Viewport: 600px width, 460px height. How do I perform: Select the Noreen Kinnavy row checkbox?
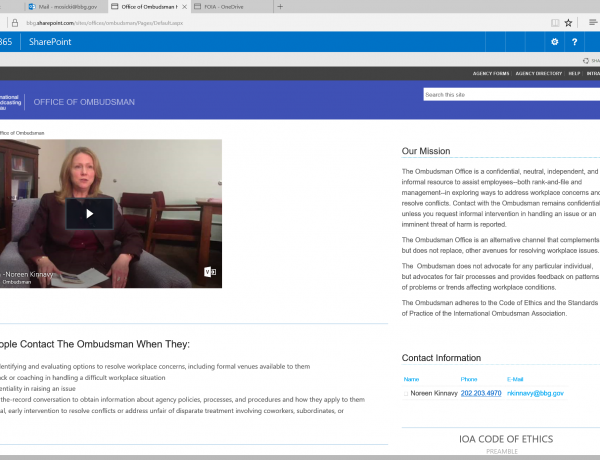point(406,393)
